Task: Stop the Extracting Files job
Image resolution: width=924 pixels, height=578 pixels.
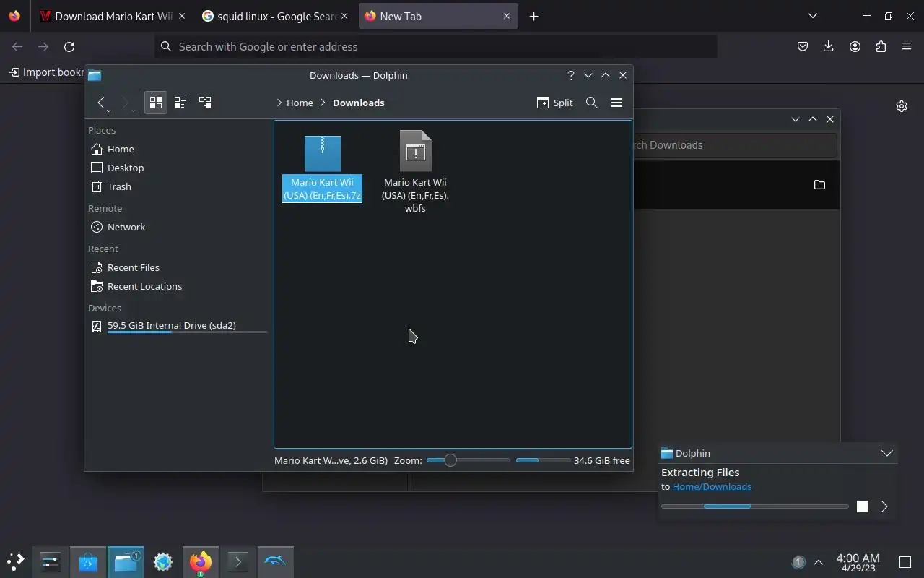Action: 862,506
